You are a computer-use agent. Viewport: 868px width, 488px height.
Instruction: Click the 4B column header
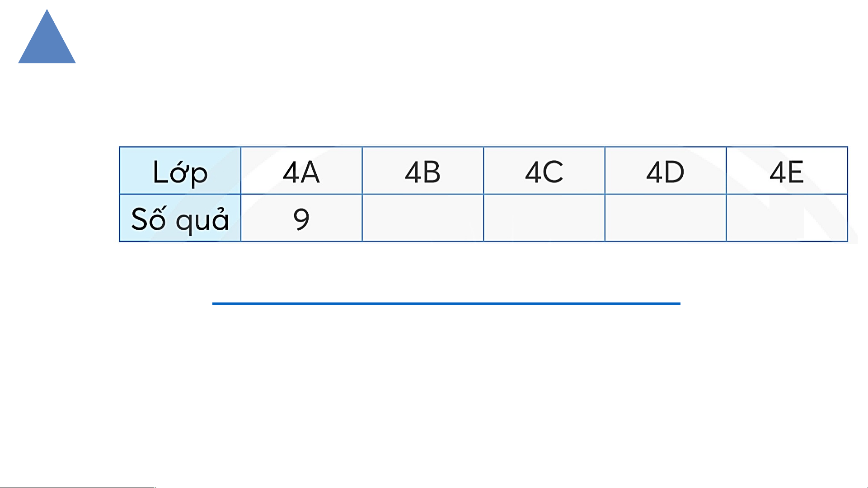pos(423,171)
